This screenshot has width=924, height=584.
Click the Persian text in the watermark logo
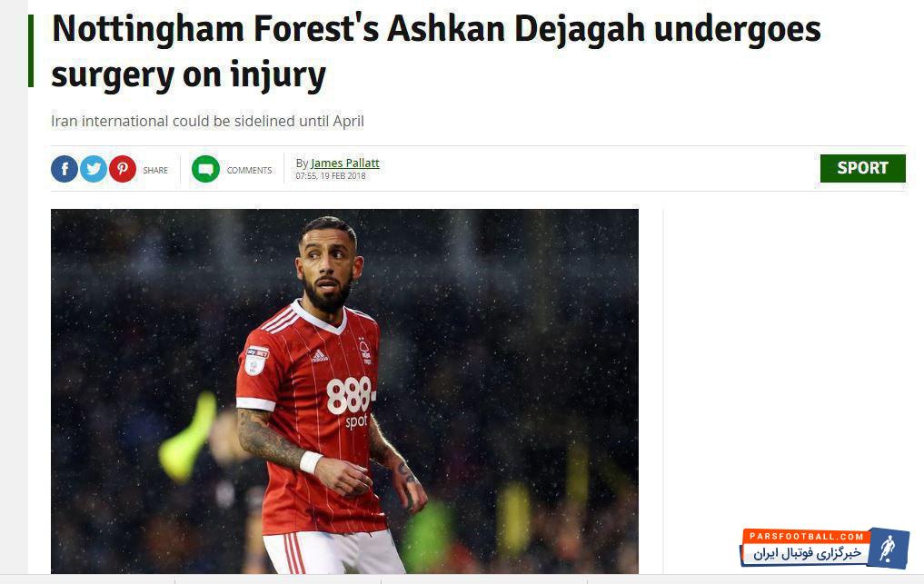coord(807,553)
